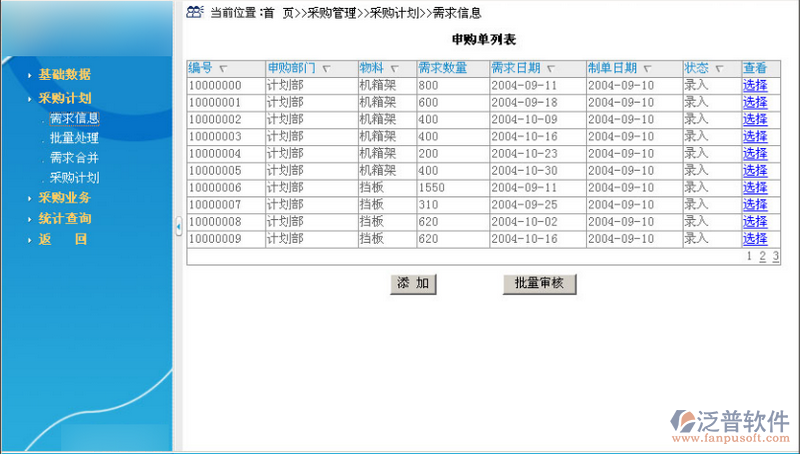Click the location icon beside 当前位置
800x454 pixels.
coord(195,12)
